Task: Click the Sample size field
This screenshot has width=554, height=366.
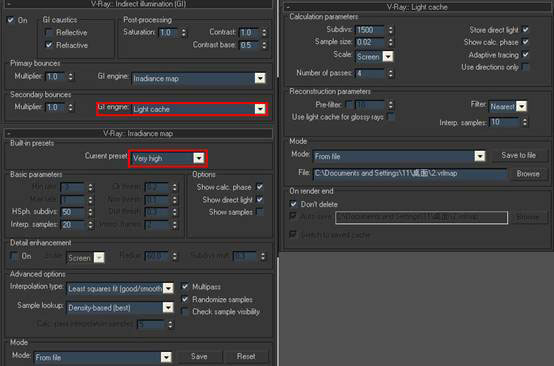Action: (x=370, y=42)
